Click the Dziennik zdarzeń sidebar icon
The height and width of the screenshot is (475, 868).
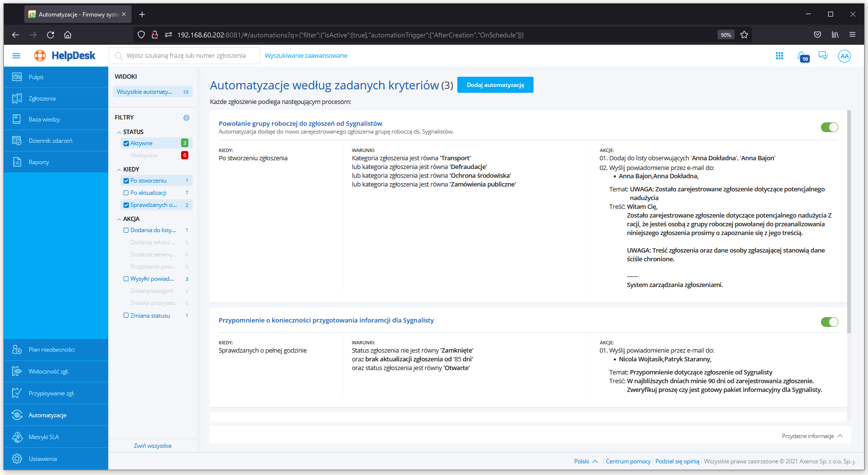(x=17, y=140)
